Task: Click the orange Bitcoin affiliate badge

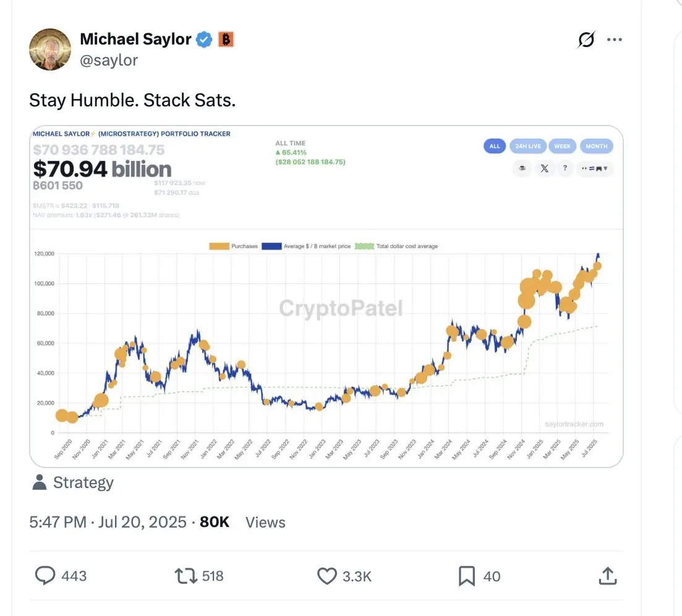Action: point(226,39)
